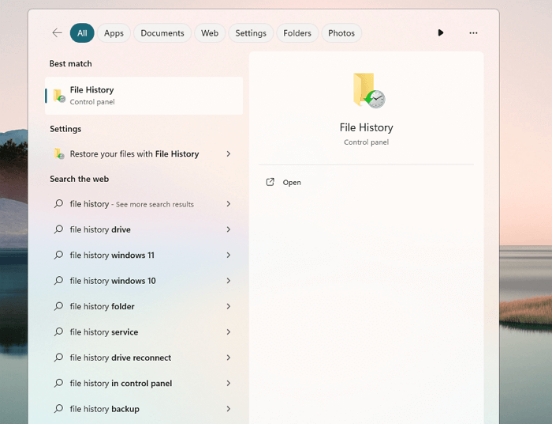Select web suggestion file history folder

tap(144, 306)
